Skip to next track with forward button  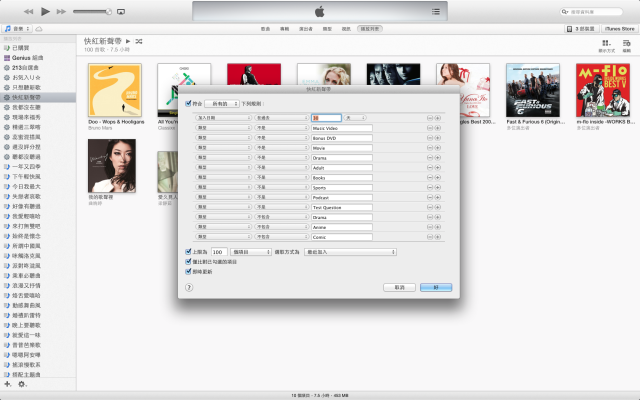(x=61, y=11)
